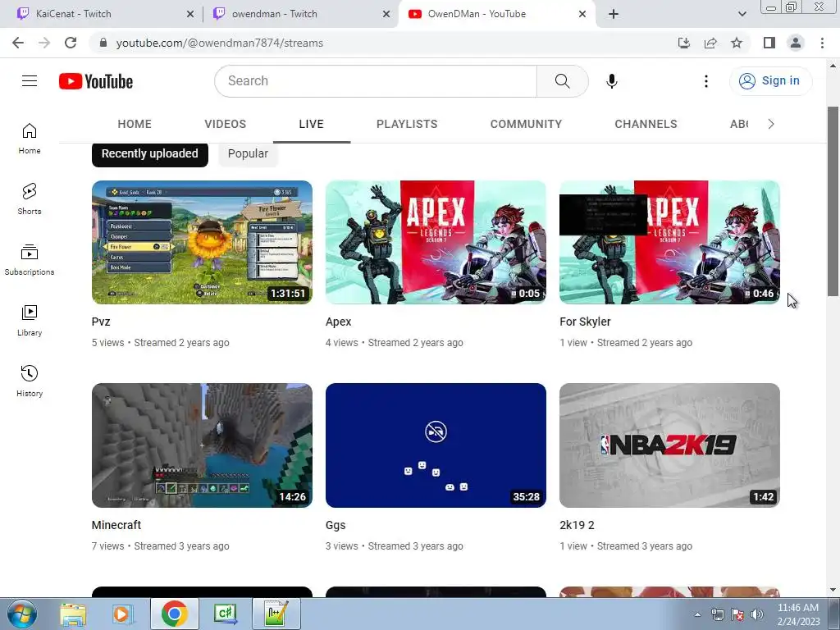The height and width of the screenshot is (630, 840).
Task: Open History in the sidebar
Action: point(30,381)
